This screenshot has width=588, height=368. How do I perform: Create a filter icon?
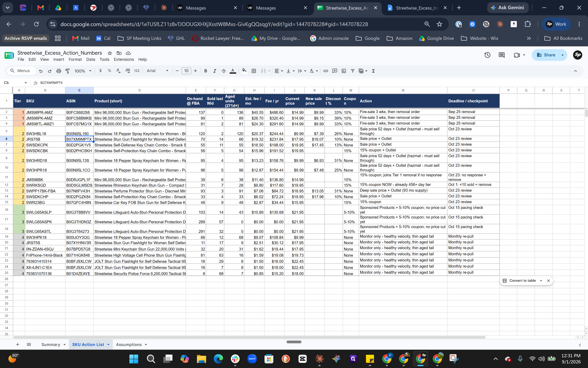tap(353, 71)
